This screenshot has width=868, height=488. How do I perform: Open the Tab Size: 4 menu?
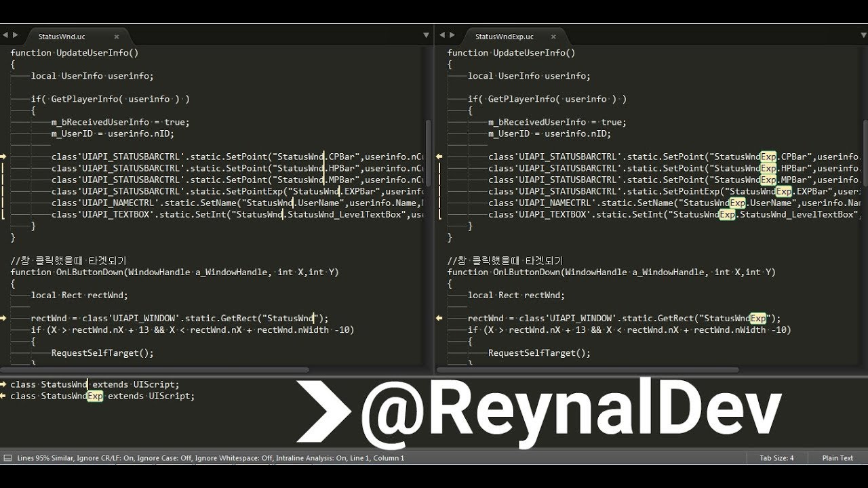coord(776,458)
